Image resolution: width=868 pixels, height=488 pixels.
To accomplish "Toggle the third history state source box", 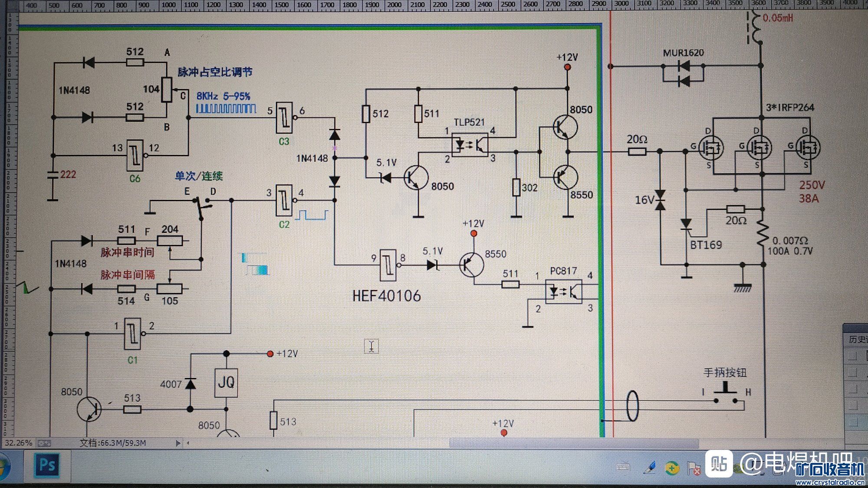I will [853, 389].
